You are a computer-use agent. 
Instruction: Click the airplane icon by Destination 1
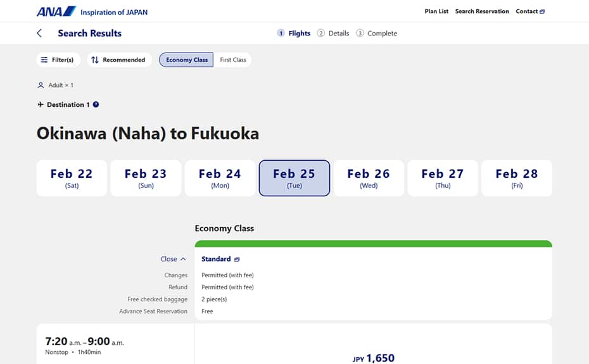pyautogui.click(x=41, y=104)
